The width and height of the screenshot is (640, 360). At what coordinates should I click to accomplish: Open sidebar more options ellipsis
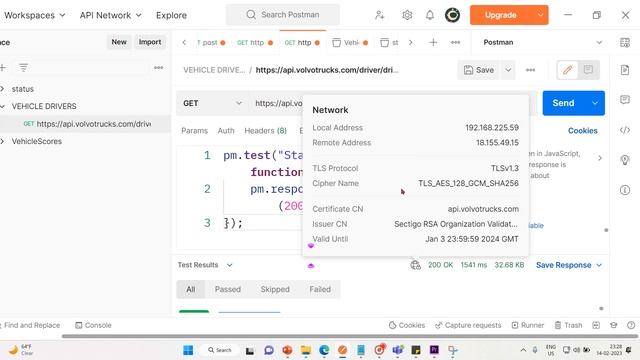point(158,68)
